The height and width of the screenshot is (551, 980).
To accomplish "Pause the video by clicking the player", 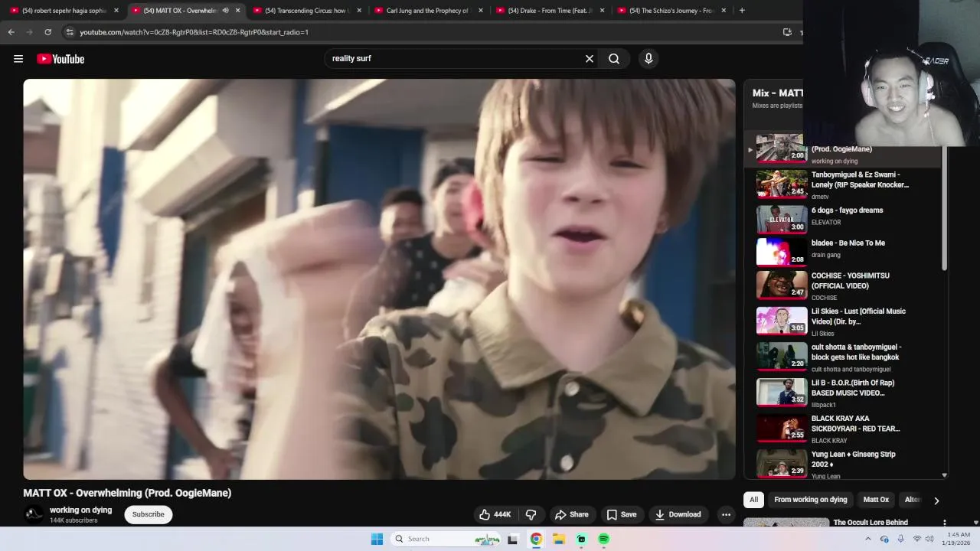I will coord(379,279).
